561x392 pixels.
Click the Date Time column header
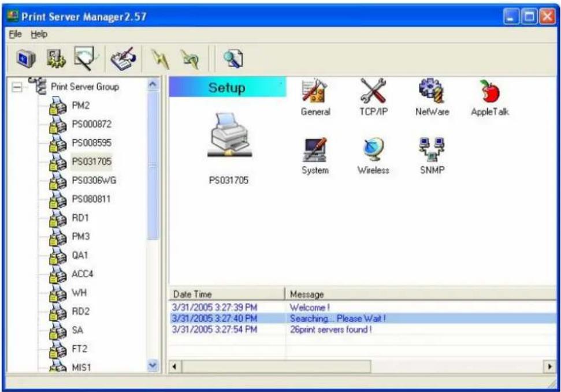226,294
